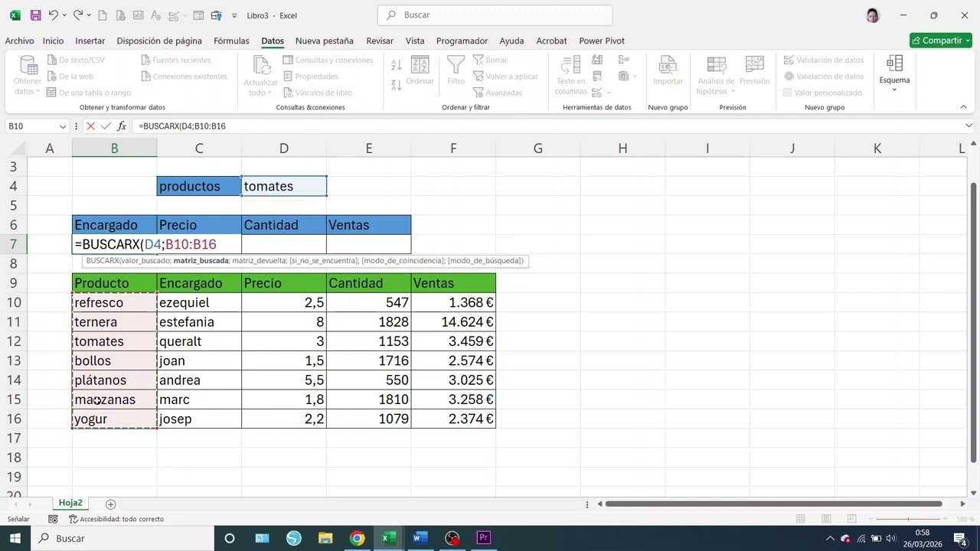Import data De texto/CSV

pyautogui.click(x=76, y=60)
